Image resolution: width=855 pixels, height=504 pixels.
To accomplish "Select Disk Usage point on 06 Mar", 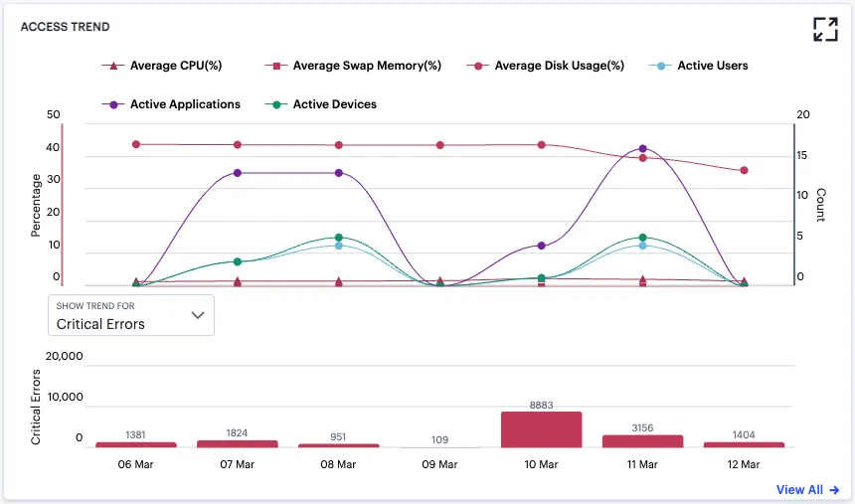I will (x=136, y=144).
